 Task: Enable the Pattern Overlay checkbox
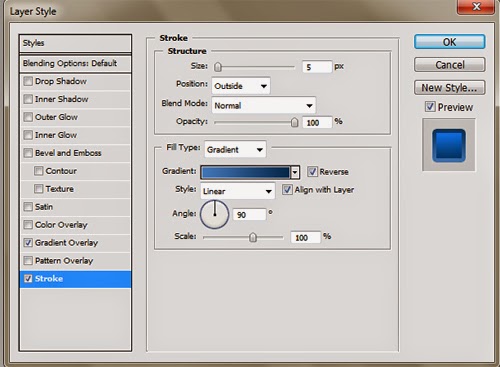pos(28,261)
